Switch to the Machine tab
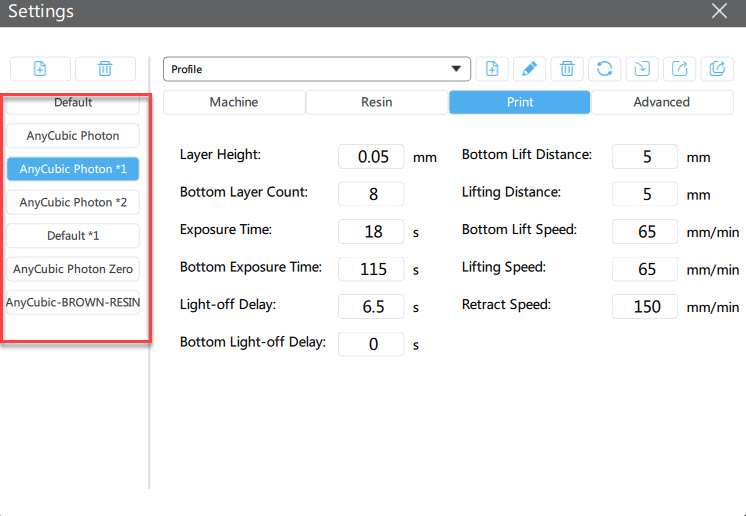The width and height of the screenshot is (746, 516). 234,102
